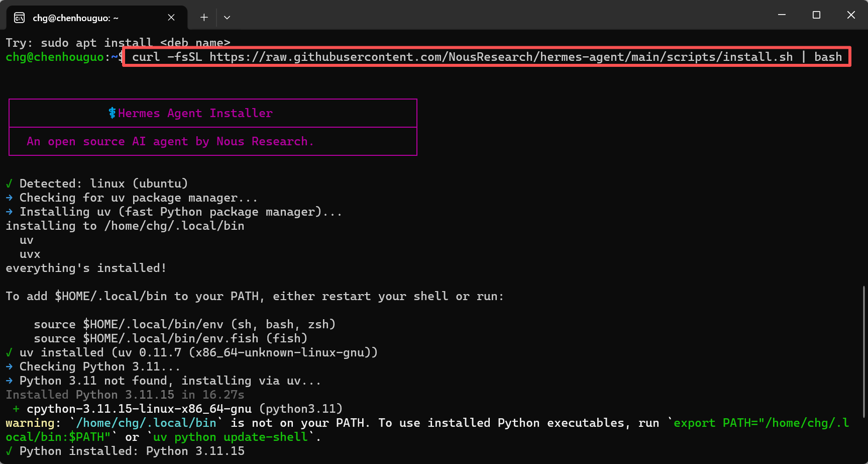Viewport: 868px width, 464px height.
Task: Select the chg@chenhouguo terminal tab
Action: [96, 18]
